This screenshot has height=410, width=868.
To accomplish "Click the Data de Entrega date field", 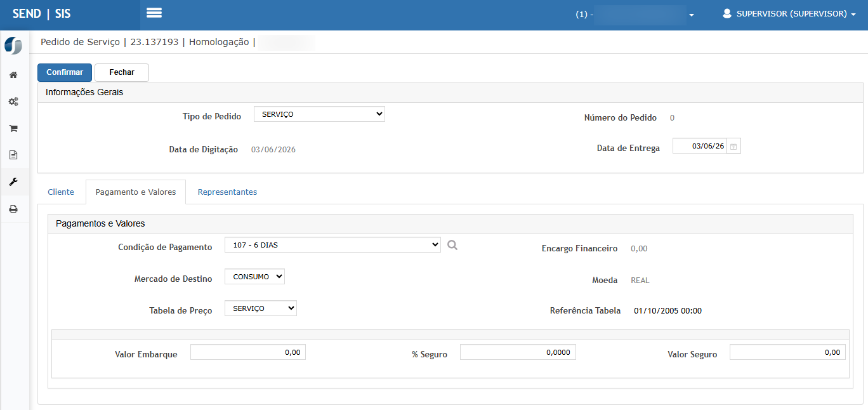I will pos(700,146).
